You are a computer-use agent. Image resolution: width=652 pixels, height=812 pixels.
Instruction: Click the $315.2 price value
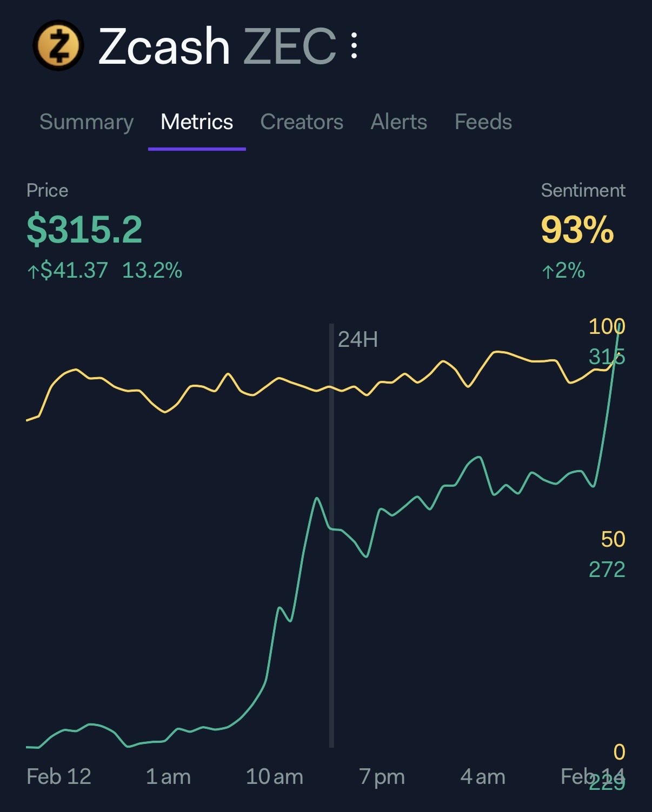[x=84, y=230]
